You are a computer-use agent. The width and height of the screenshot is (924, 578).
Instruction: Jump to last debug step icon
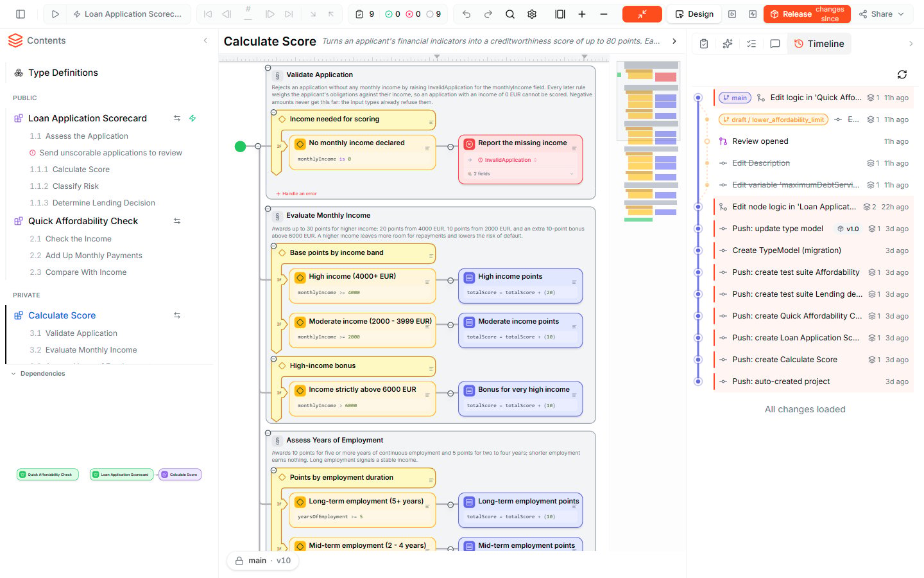tap(289, 14)
